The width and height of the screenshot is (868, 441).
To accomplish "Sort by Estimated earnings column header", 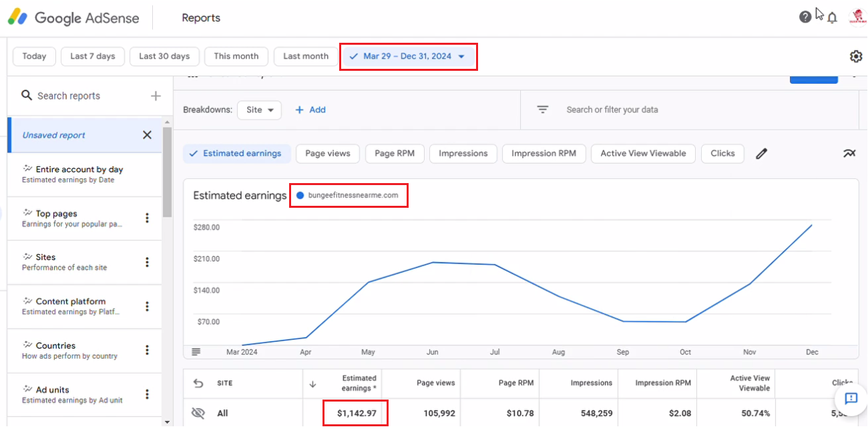I will coord(359,383).
